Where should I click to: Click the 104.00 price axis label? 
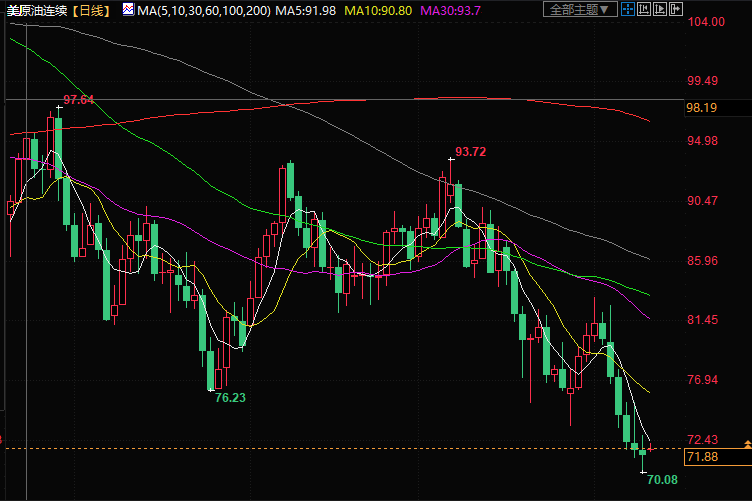tap(704, 21)
